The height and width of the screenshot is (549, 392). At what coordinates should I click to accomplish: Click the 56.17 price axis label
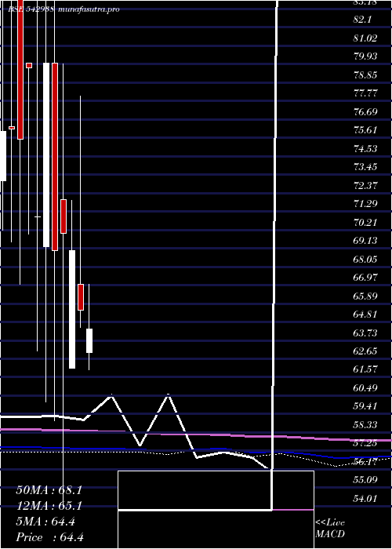365,462
